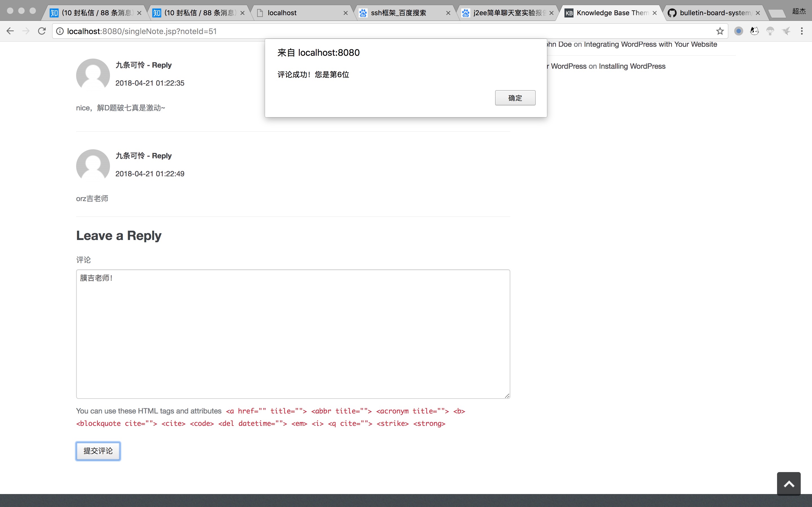Click the browser back arrow icon
The width and height of the screenshot is (812, 507).
tap(10, 31)
